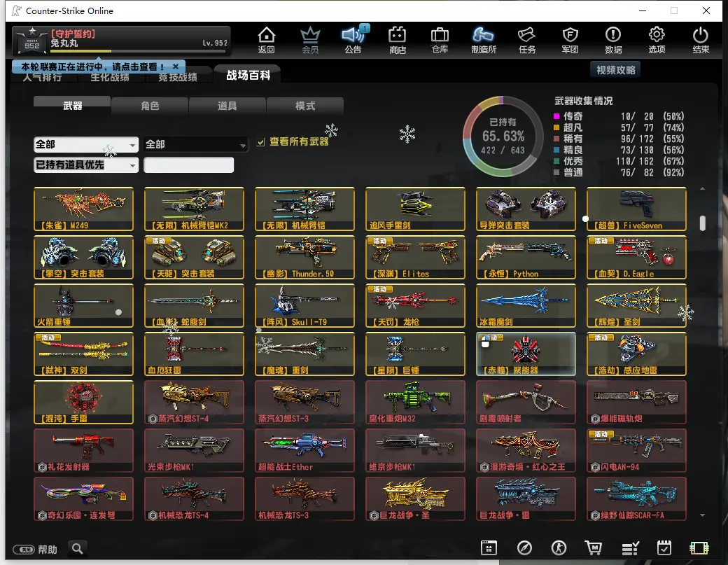The width and height of the screenshot is (728, 565).
Task: Open the calendar icon in bottom toolbar
Action: point(489,547)
